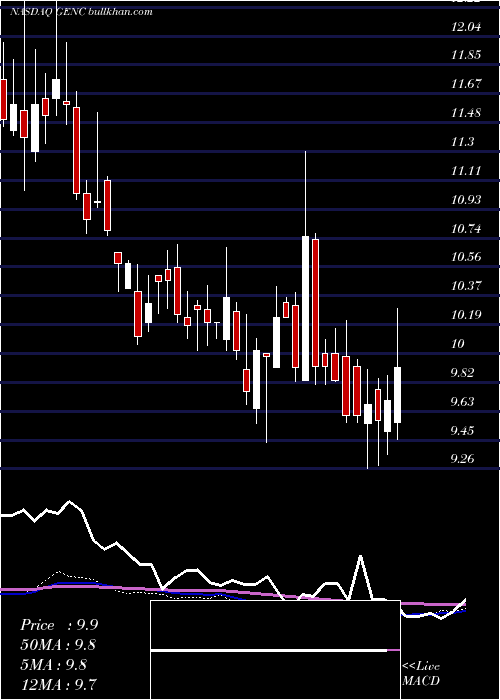Select the 9.82 price axis label
The width and height of the screenshot is (500, 700).
point(464,373)
